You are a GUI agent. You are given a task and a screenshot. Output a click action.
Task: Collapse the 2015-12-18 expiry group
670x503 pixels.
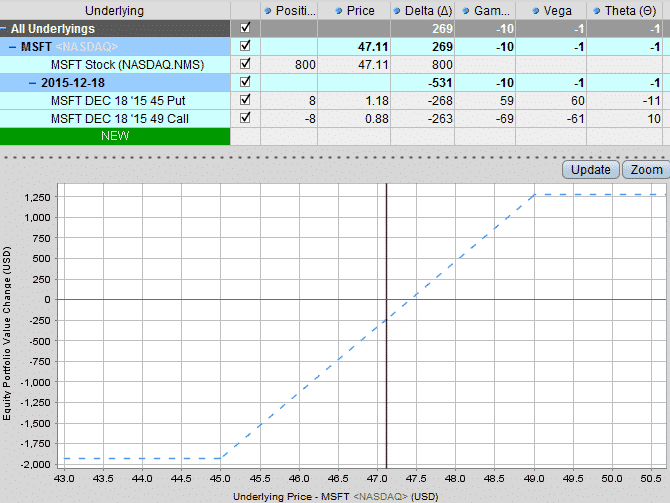32,82
